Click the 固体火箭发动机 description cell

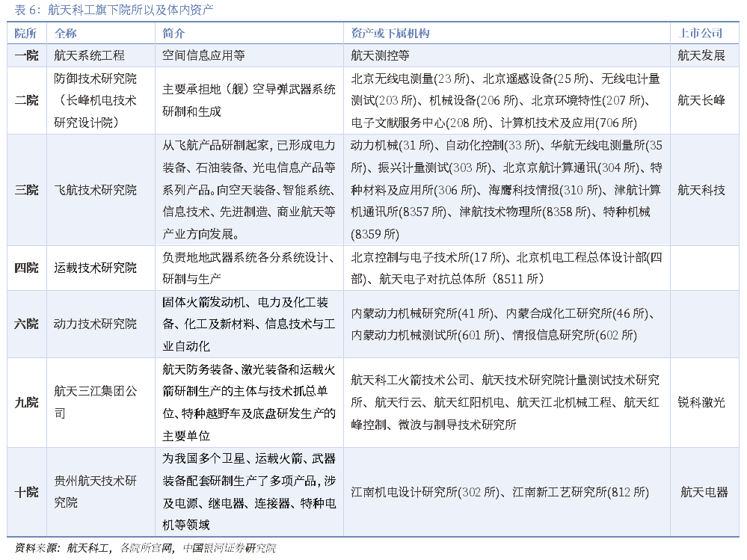coord(249,324)
